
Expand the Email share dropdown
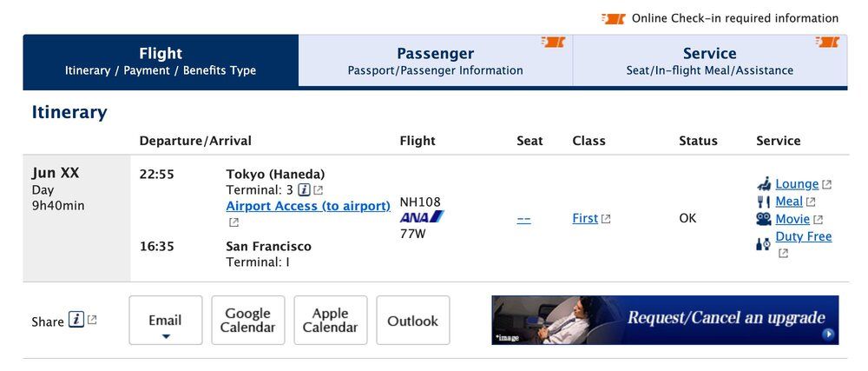coord(165,321)
